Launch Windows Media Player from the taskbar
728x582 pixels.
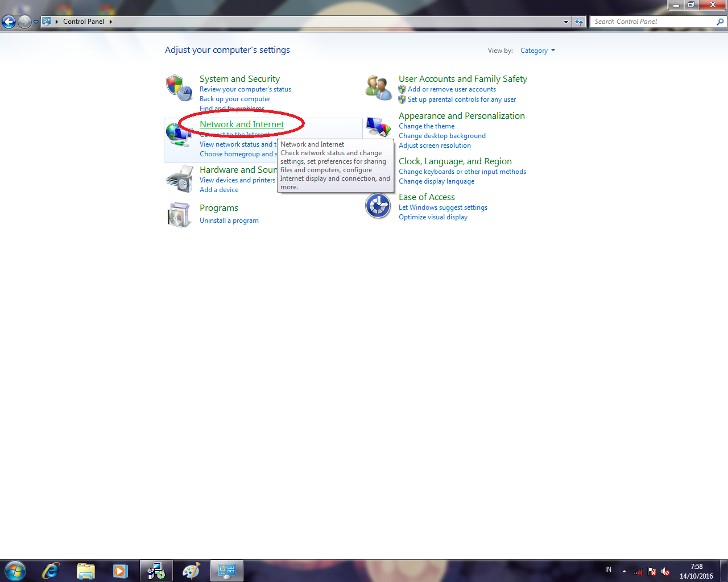(120, 571)
